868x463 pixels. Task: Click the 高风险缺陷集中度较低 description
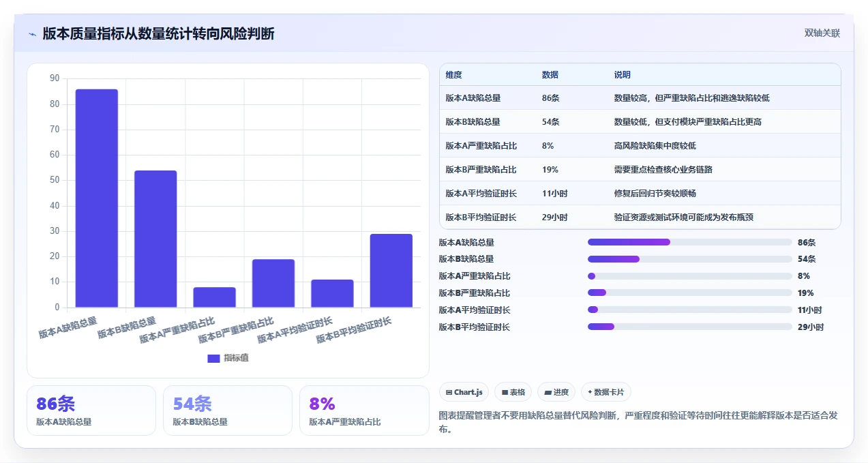(655, 146)
